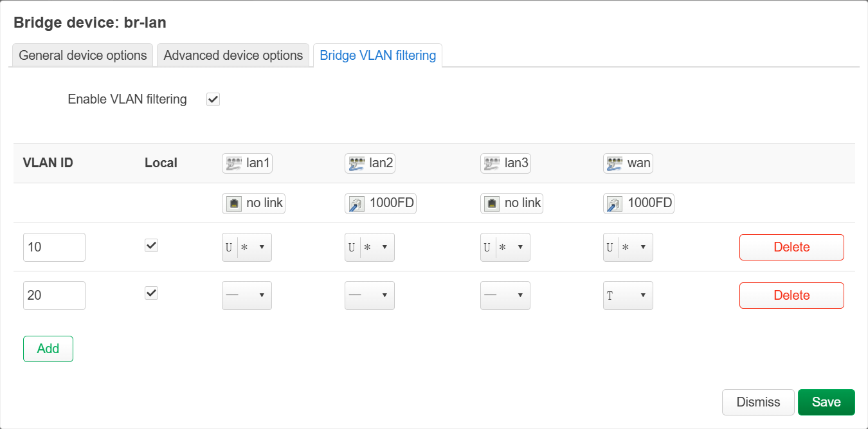868x429 pixels.
Task: Disable the Enable VLAN filtering checkbox
Action: (x=213, y=100)
